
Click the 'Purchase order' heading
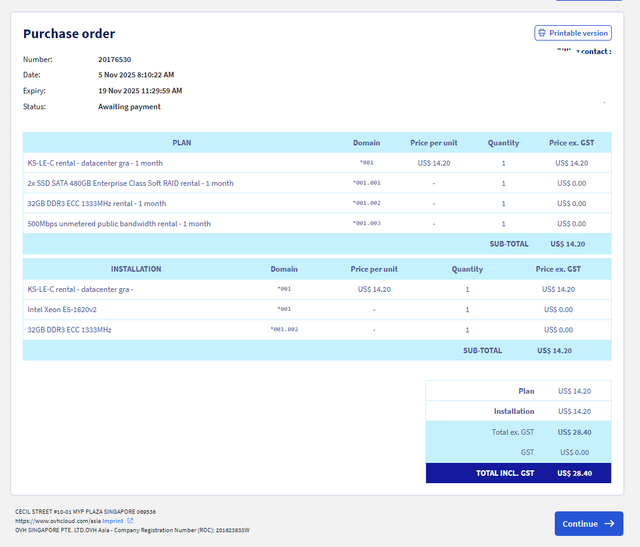tap(69, 33)
